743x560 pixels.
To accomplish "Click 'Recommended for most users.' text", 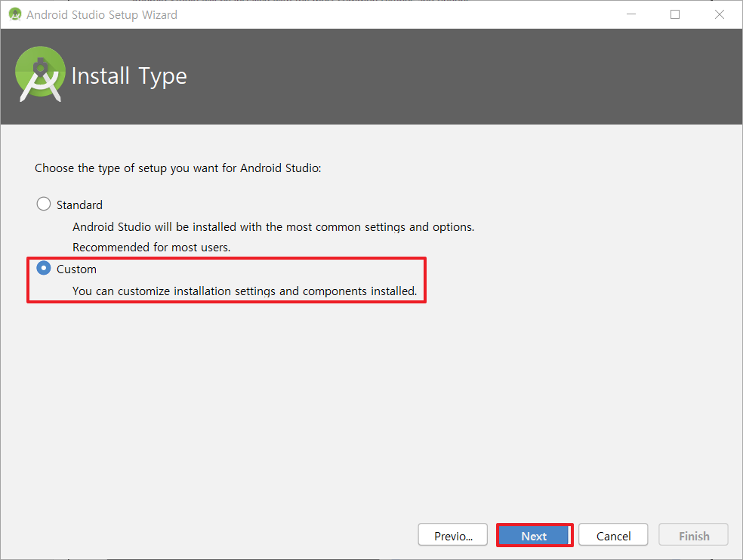I will coord(151,248).
